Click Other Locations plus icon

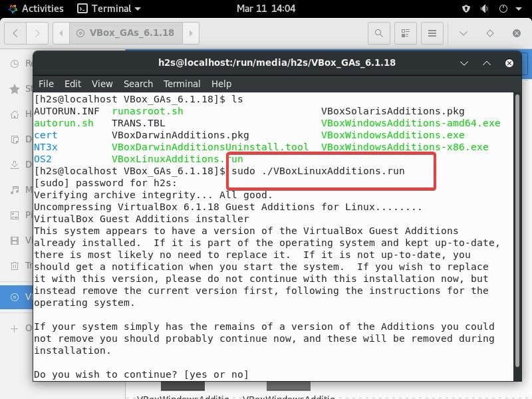click(14, 329)
